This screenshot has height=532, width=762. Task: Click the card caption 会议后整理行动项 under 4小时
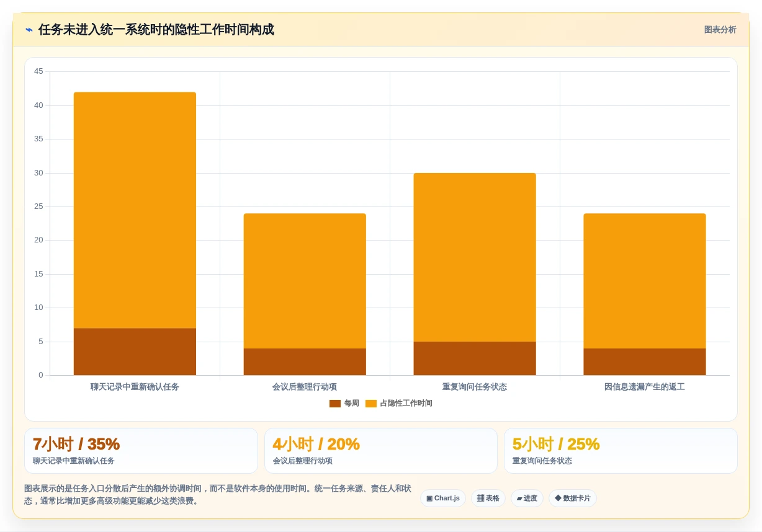coord(303,461)
